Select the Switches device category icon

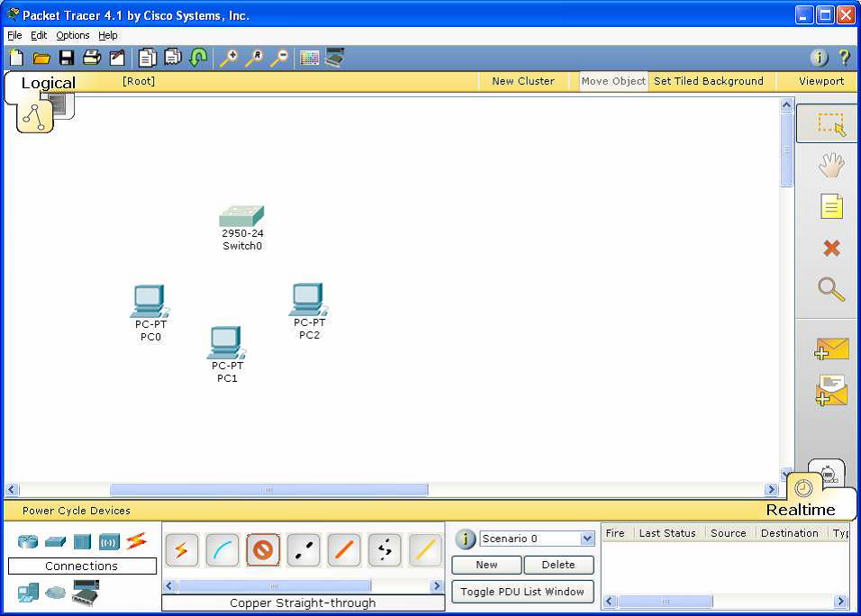[55, 542]
